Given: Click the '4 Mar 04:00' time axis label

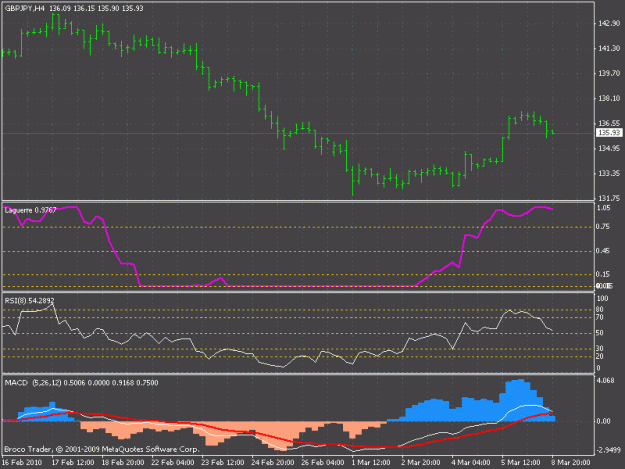Looking at the screenshot, I should click(471, 463).
